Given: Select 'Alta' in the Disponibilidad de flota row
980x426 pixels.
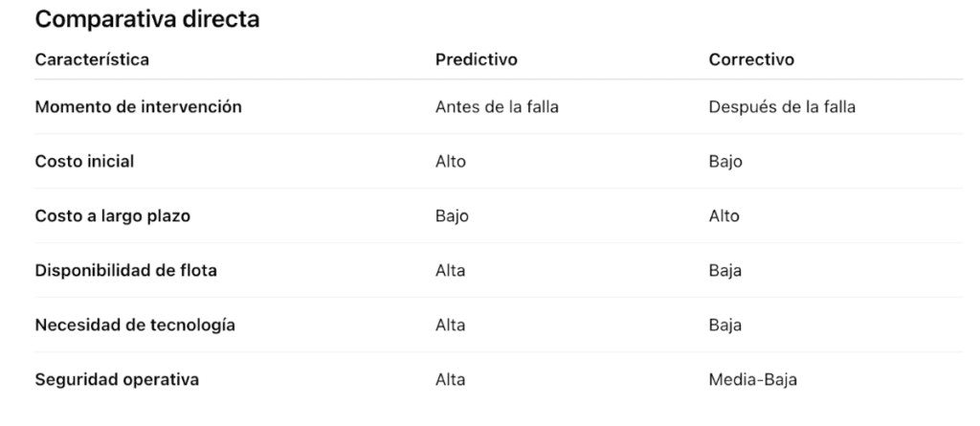Looking at the screenshot, I should [x=450, y=270].
